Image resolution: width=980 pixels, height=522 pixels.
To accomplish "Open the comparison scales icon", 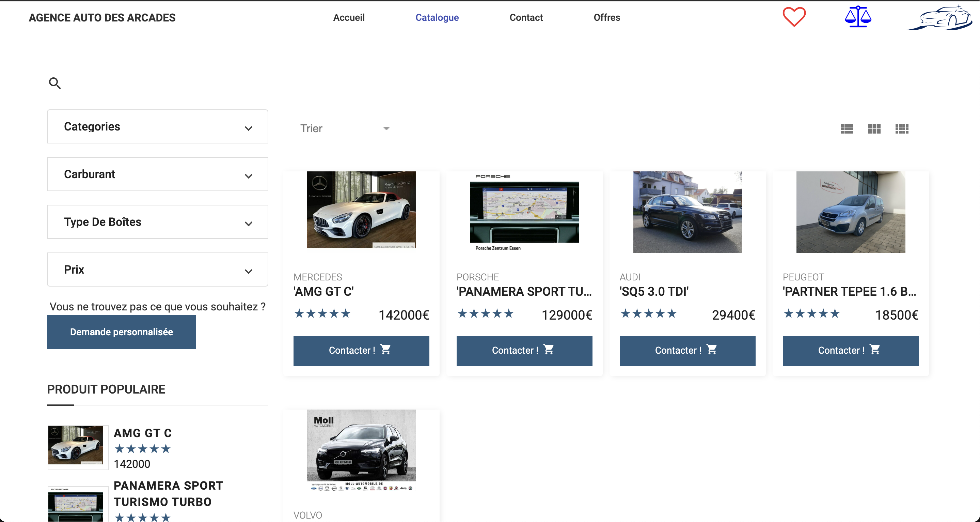I will click(858, 17).
